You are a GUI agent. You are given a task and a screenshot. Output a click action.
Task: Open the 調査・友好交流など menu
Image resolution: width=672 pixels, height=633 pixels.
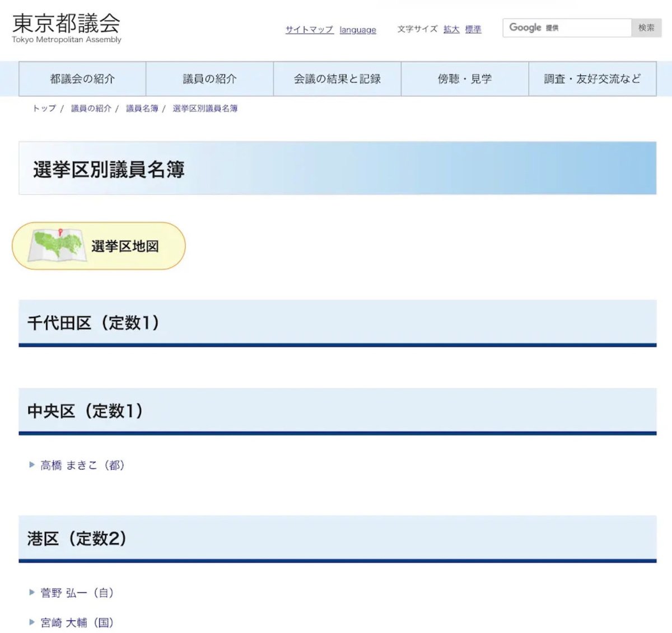tap(592, 79)
